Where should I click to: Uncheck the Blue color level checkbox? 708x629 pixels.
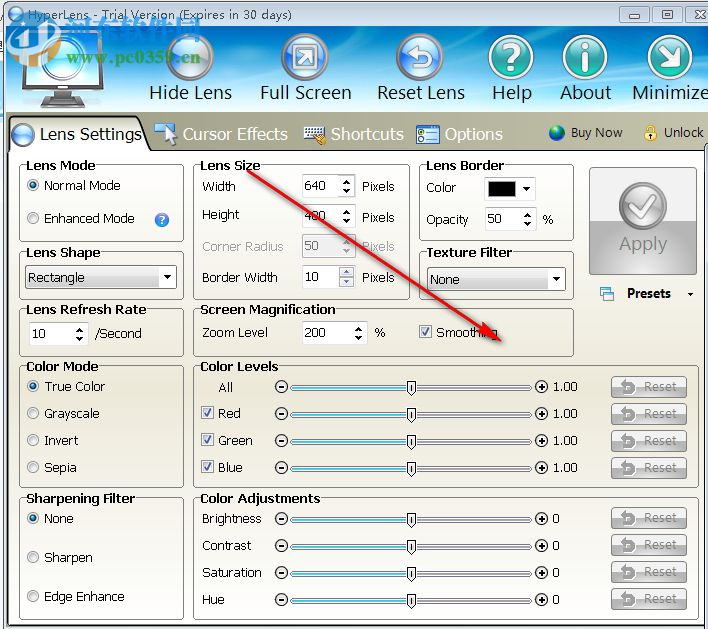(208, 467)
